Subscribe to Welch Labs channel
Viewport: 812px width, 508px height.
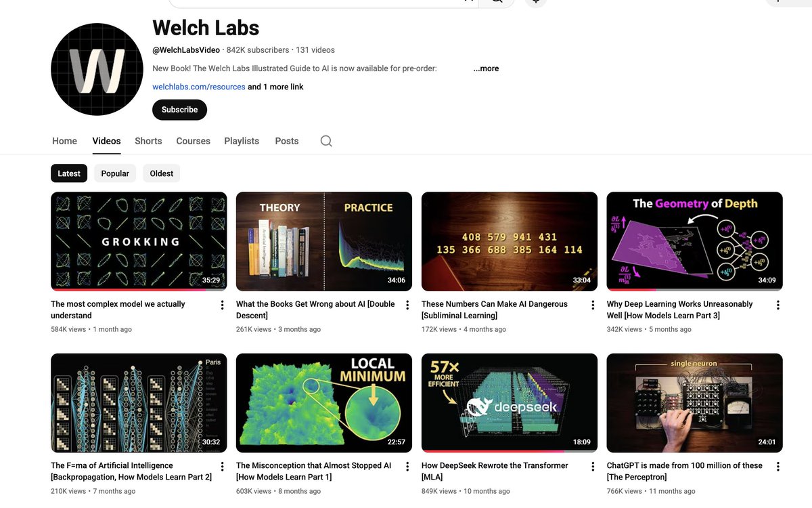[179, 110]
